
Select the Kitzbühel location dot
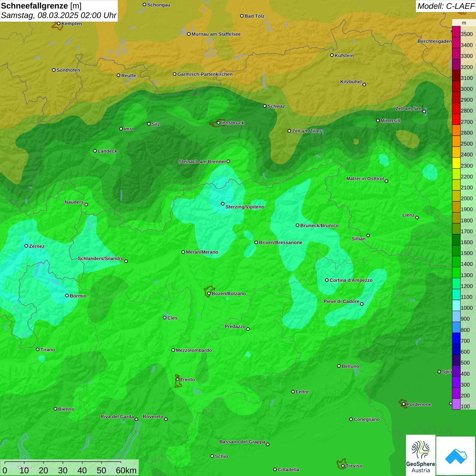click(364, 85)
